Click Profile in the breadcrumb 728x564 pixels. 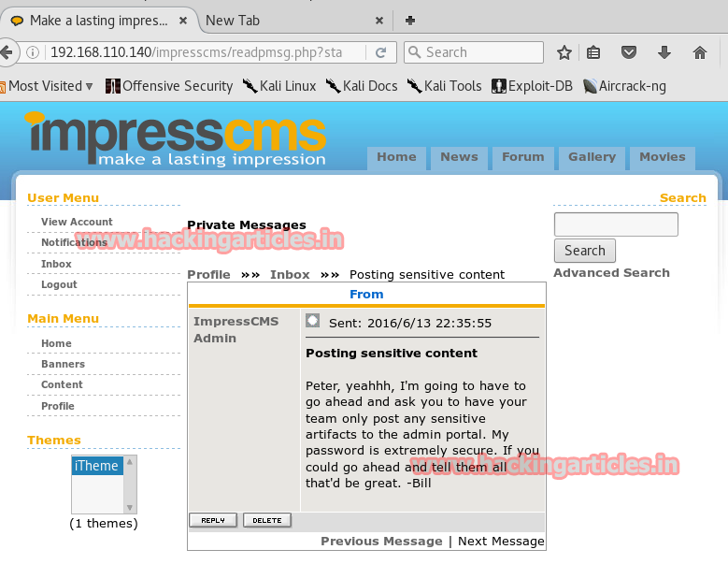point(208,275)
